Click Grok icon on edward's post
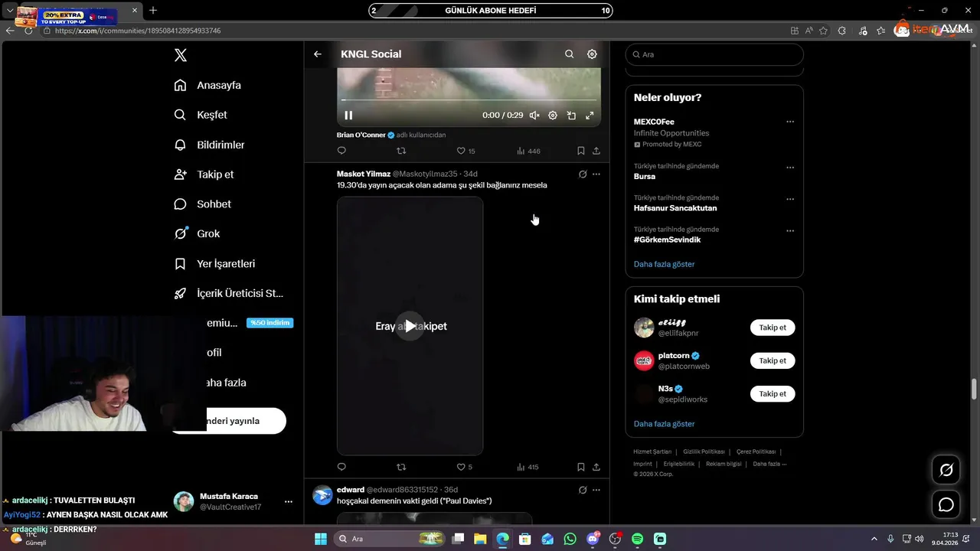Image resolution: width=980 pixels, height=551 pixels. (583, 490)
